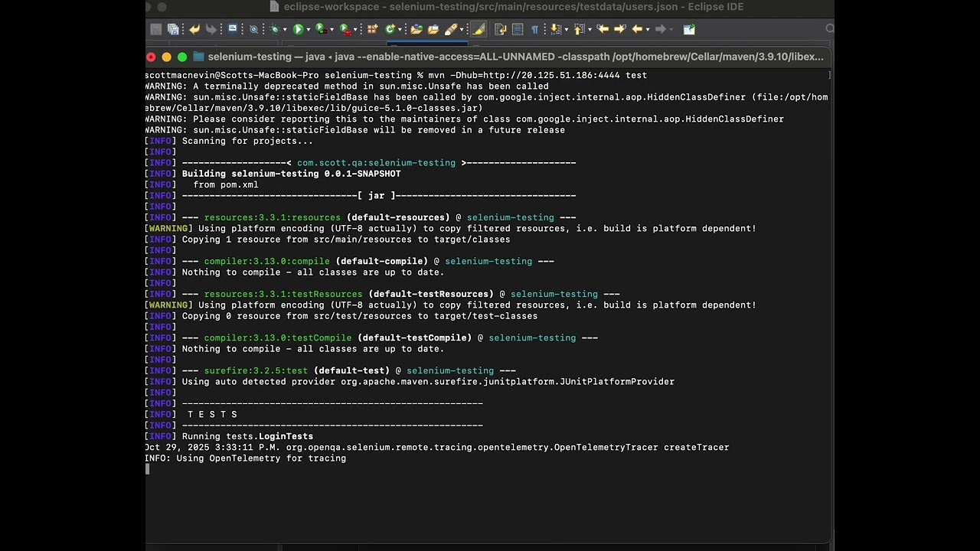Click the gray redo arrow in Eclipse toolbar
The width and height of the screenshot is (980, 551).
pyautogui.click(x=211, y=29)
